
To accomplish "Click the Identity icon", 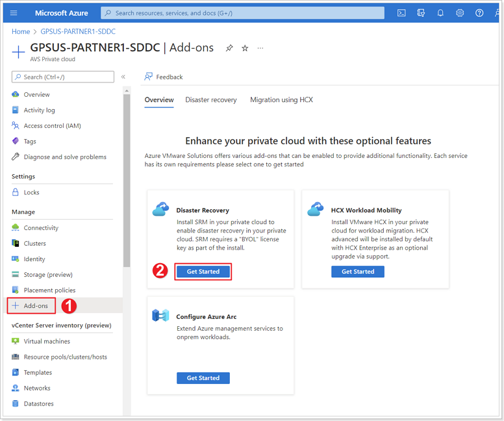I will coord(16,259).
